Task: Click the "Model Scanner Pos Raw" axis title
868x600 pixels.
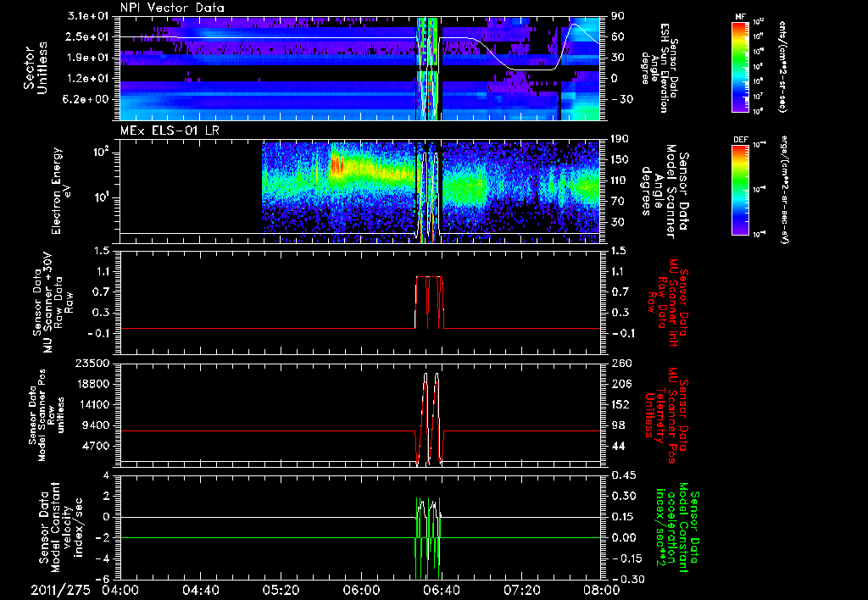Action: tap(47, 415)
